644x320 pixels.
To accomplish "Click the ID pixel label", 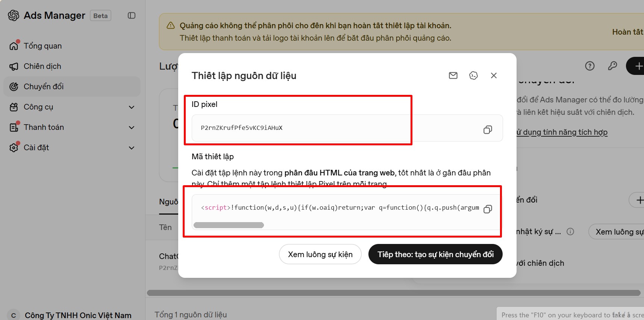I will point(205,104).
